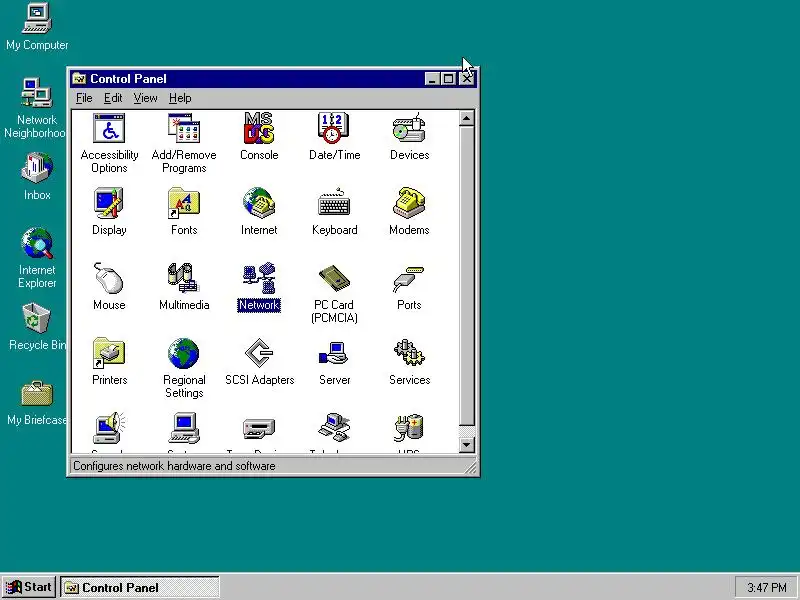The width and height of the screenshot is (800, 600).
Task: Select My Briefcase desktop icon
Action: [x=37, y=403]
